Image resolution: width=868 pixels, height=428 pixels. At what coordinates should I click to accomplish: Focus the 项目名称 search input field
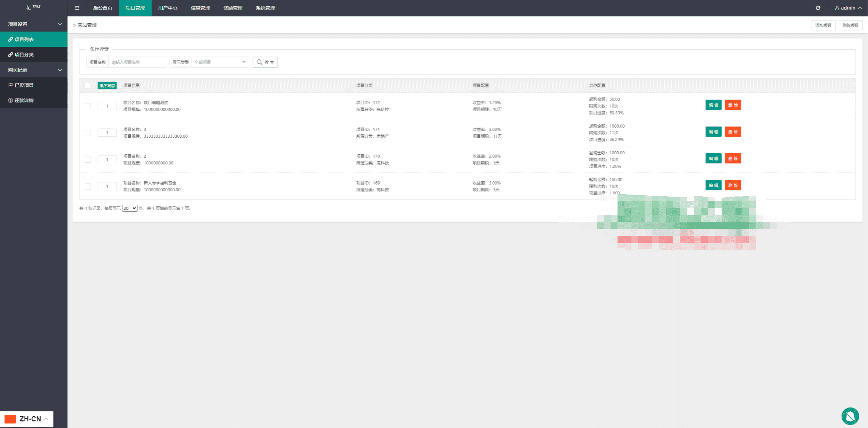coord(137,62)
